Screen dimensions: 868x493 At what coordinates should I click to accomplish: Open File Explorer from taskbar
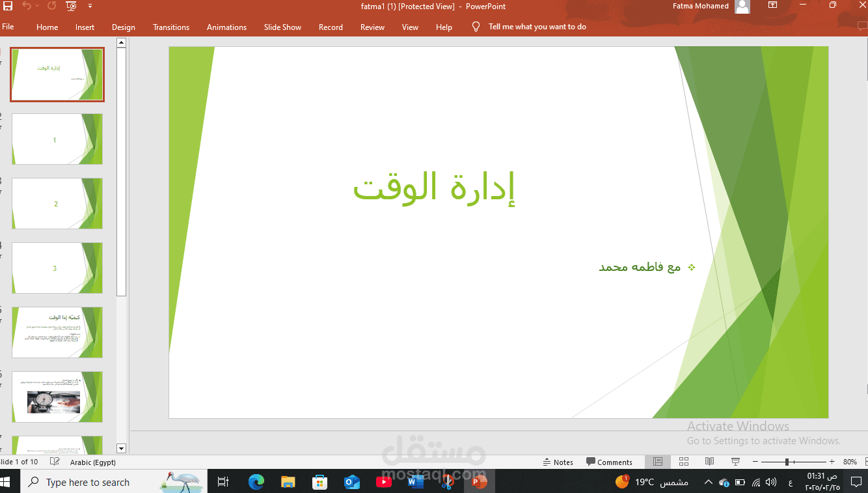pos(288,482)
